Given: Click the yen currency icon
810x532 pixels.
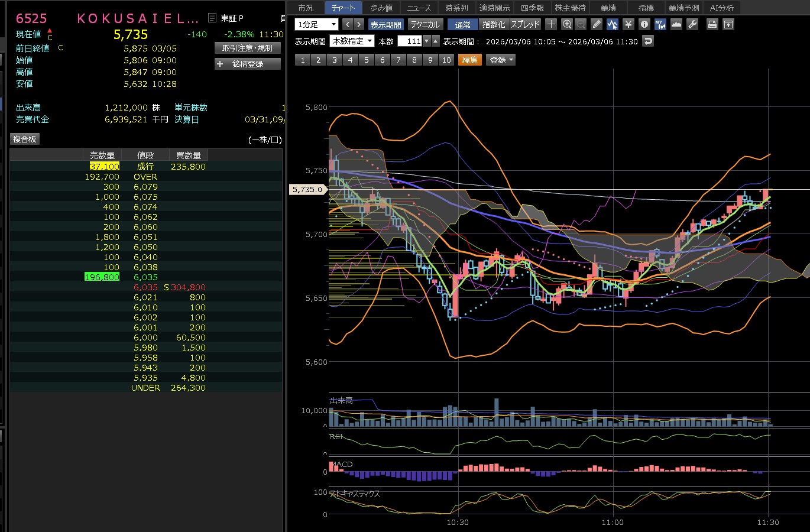Looking at the screenshot, I should [628, 24].
